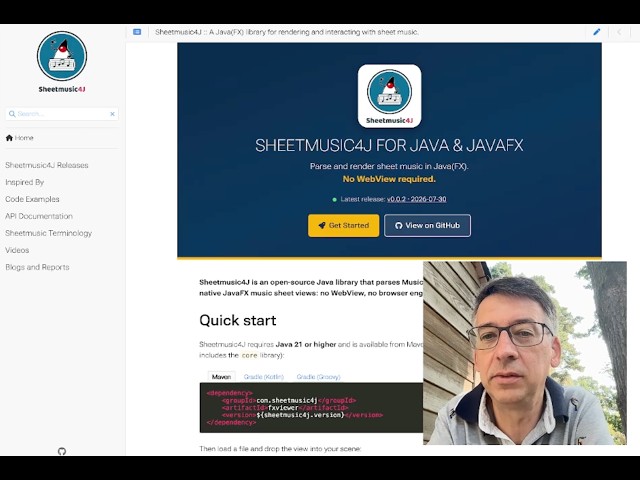This screenshot has height=480, width=640.
Task: Focus the sidebar Search input field
Action: 62,114
